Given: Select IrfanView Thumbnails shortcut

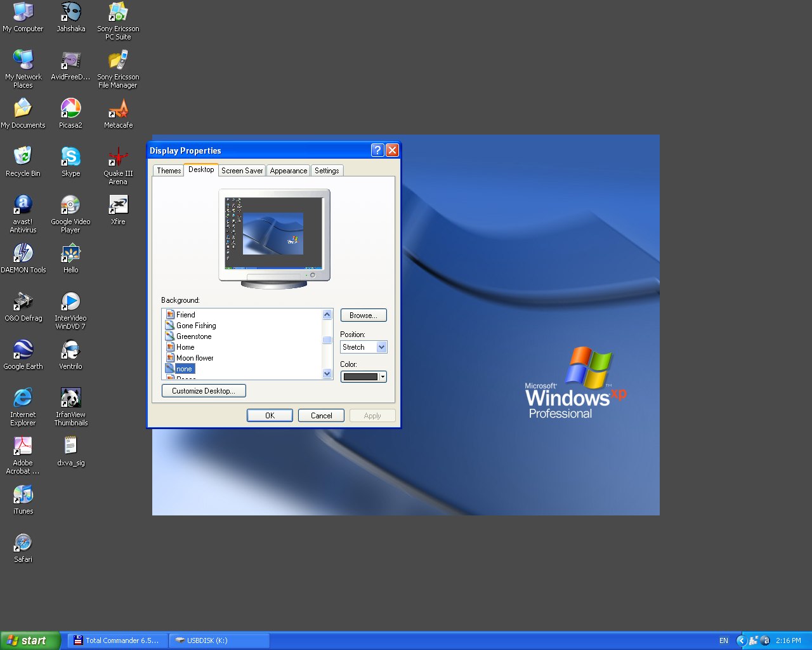Looking at the screenshot, I should (70, 407).
